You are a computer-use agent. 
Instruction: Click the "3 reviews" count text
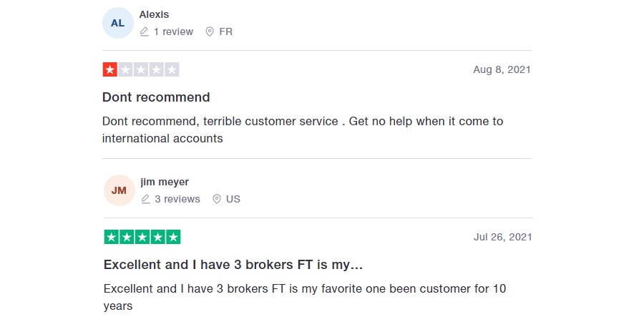tap(177, 199)
